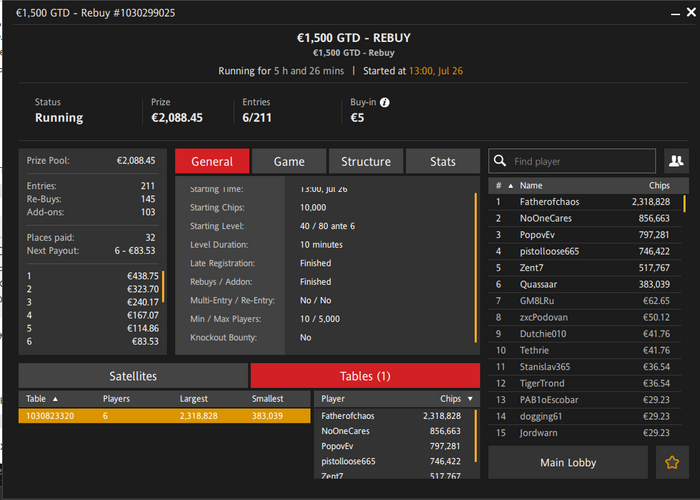This screenshot has height=500, width=700.
Task: Click the second place payout €323.70
Action: coord(142,289)
